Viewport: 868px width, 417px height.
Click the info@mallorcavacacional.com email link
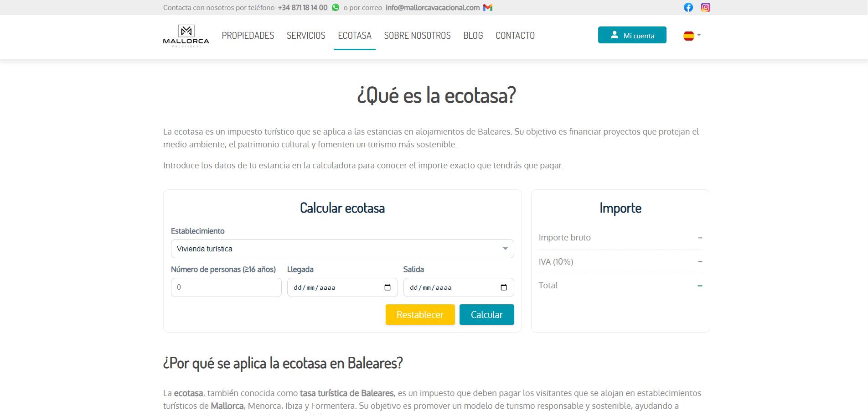[x=433, y=8]
